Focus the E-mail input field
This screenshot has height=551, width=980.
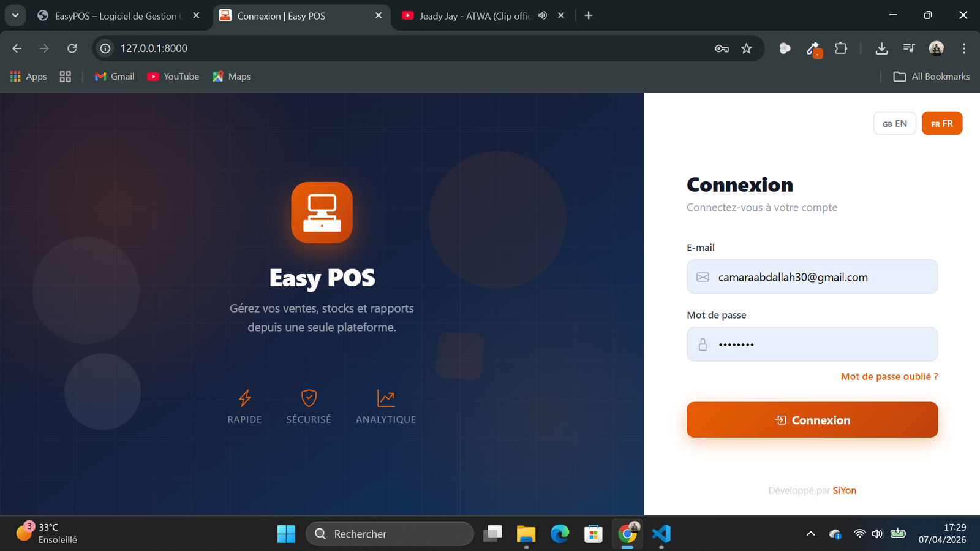[812, 276]
